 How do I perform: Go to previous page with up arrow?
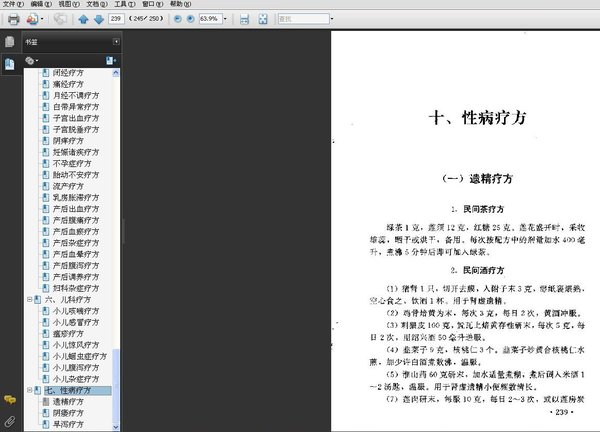(83, 19)
